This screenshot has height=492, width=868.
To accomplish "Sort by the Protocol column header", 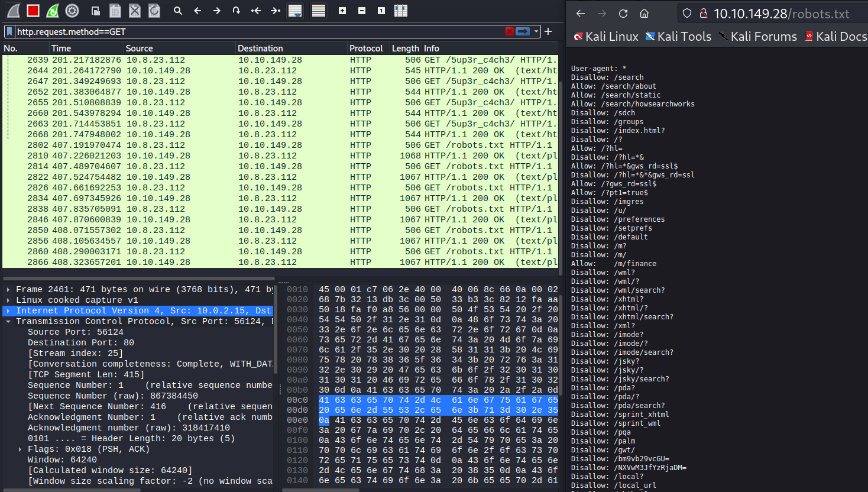I will coord(369,48).
